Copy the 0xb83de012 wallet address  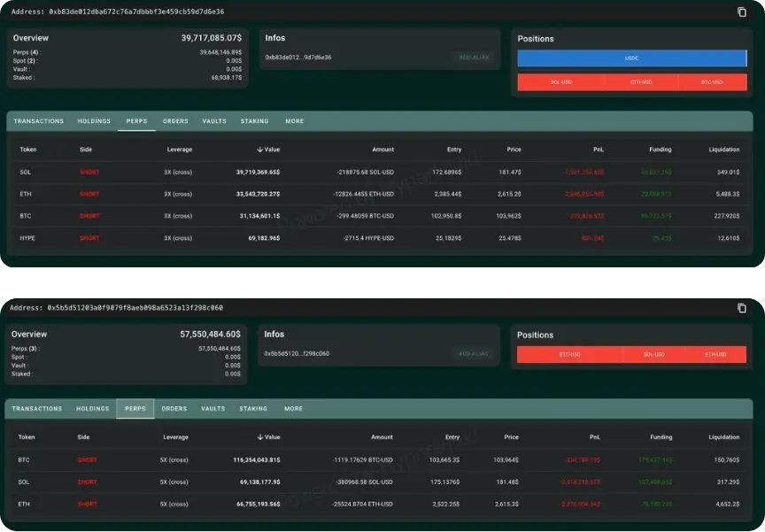(x=742, y=12)
